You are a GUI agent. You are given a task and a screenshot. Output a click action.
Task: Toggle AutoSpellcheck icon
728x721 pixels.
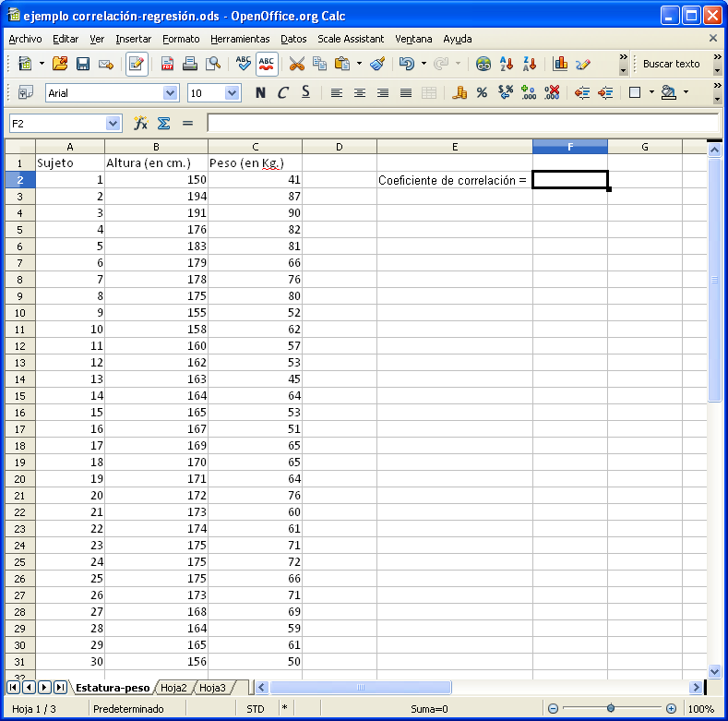(x=267, y=64)
